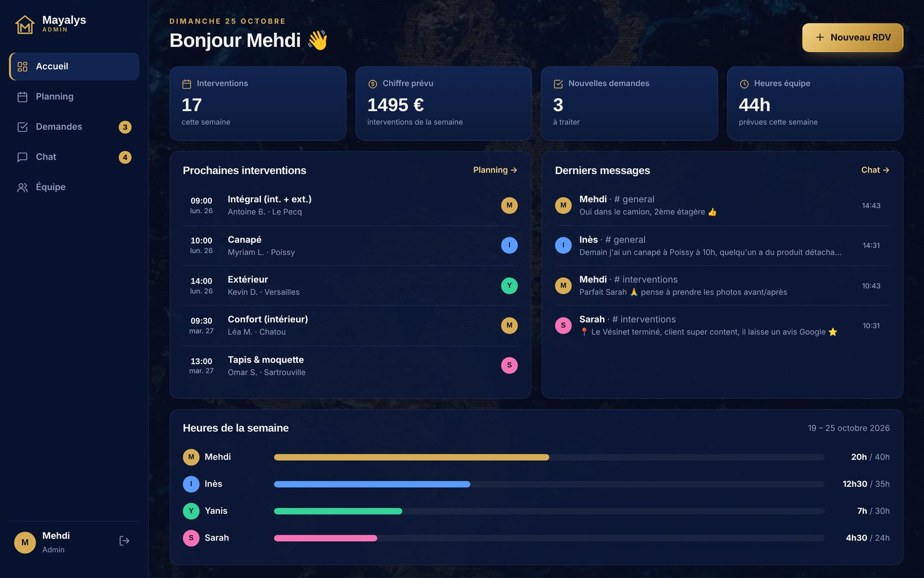The height and width of the screenshot is (578, 924).
Task: Click the checkbox icon on Nouvelles demandes card
Action: (558, 84)
